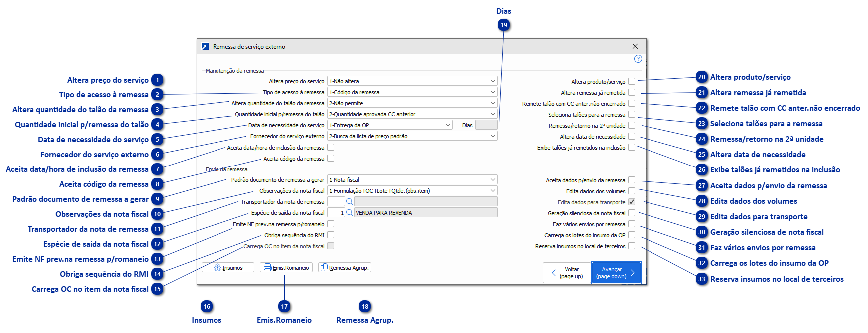Enable Edita dados dos volumes checkbox
The image size is (868, 333).
coord(632,191)
